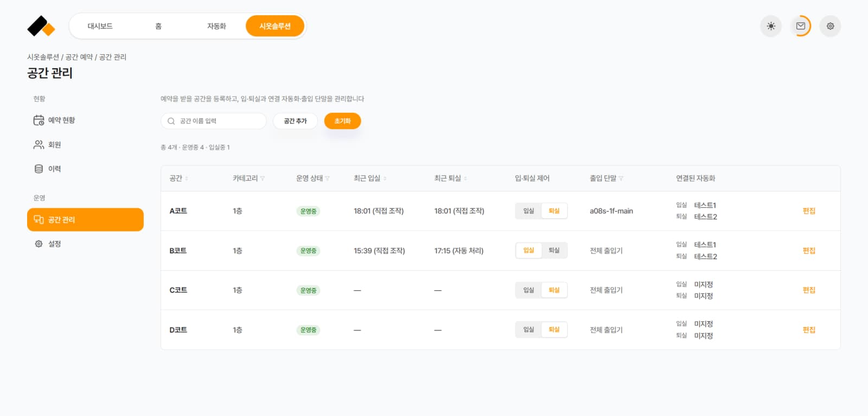
Task: Set B코트 to 입실
Action: coord(529,251)
